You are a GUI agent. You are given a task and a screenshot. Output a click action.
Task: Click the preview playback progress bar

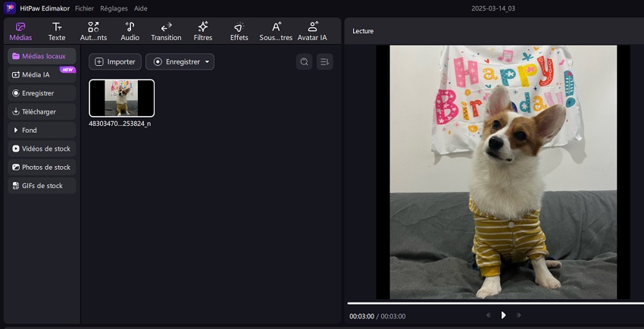[496, 303]
